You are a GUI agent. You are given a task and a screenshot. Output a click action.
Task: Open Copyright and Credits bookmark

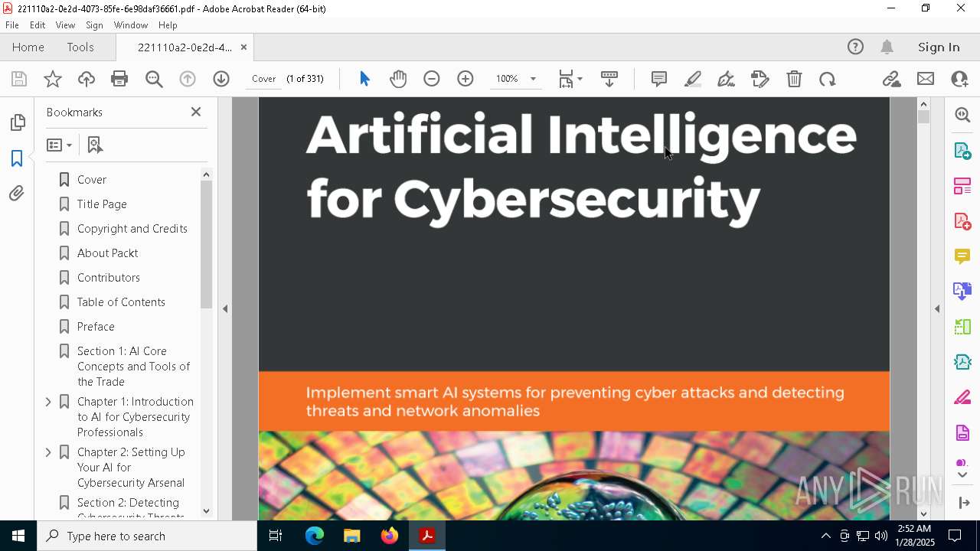point(132,229)
